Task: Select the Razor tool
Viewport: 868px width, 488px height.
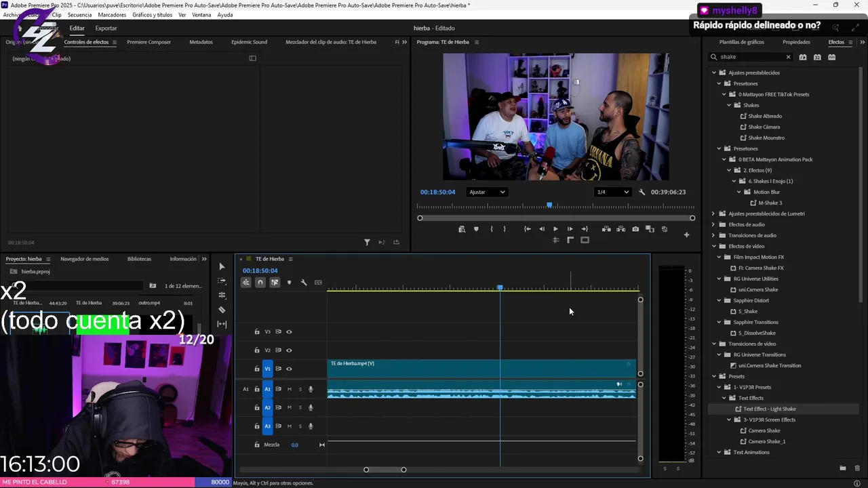Action: coord(222,310)
